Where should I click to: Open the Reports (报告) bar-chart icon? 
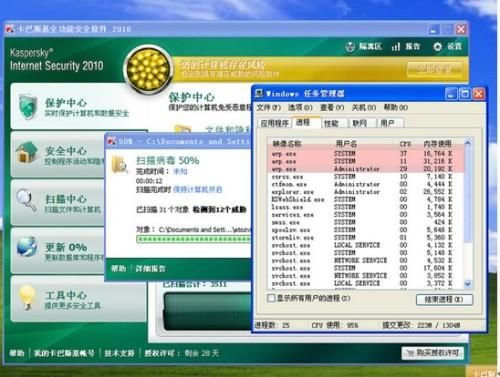pos(396,47)
